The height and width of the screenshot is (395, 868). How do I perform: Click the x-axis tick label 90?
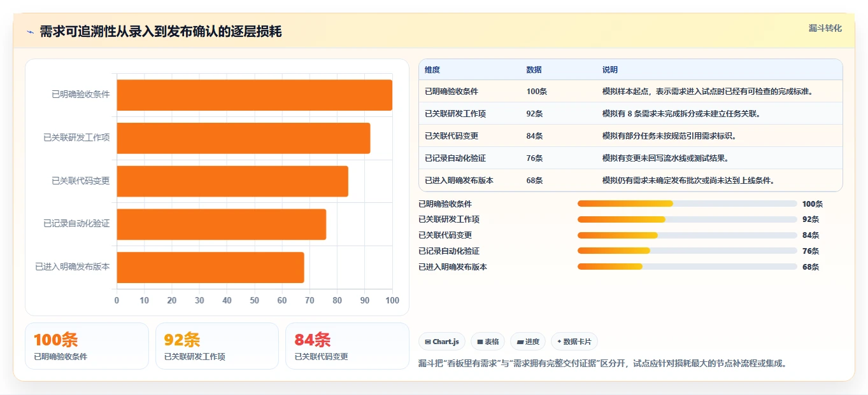pyautogui.click(x=365, y=300)
